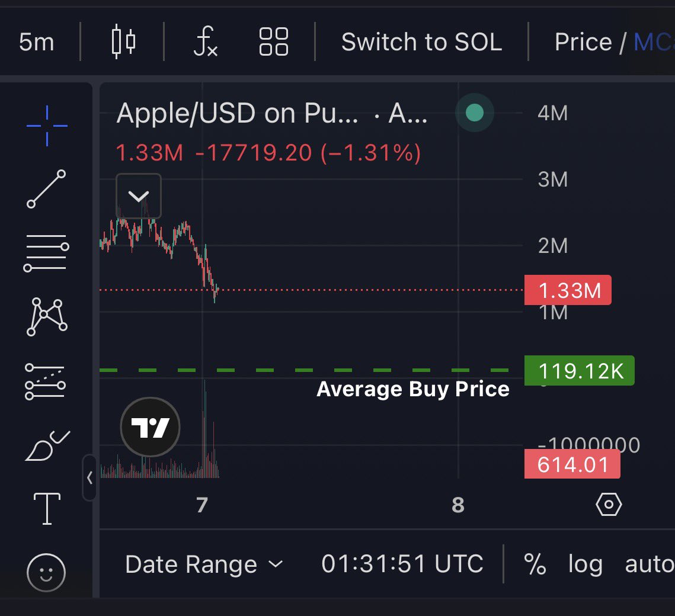Click the date label 8 on the time axis
The image size is (675, 616).
458,505
